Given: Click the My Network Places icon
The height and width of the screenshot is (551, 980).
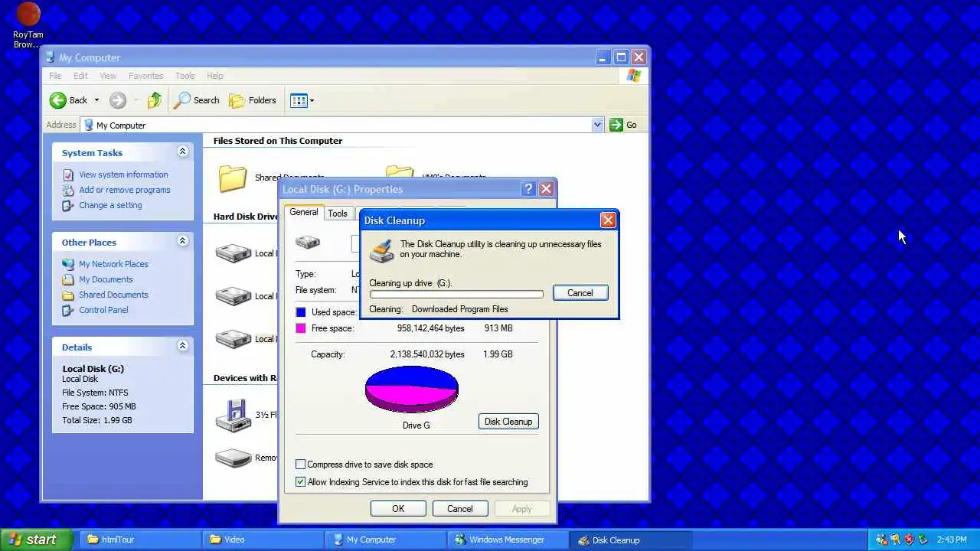Looking at the screenshot, I should pos(68,264).
